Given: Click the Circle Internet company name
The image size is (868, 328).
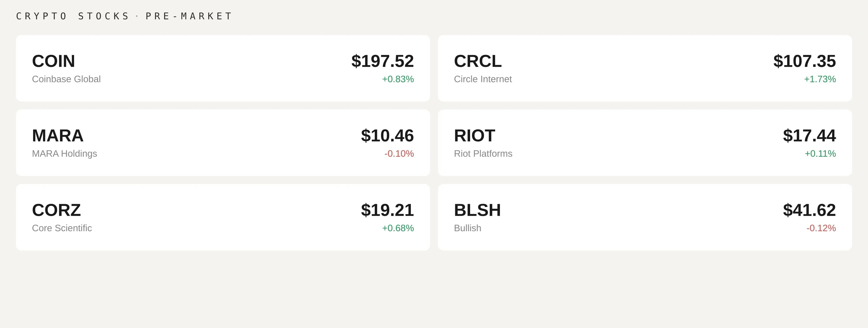Looking at the screenshot, I should pos(483,79).
